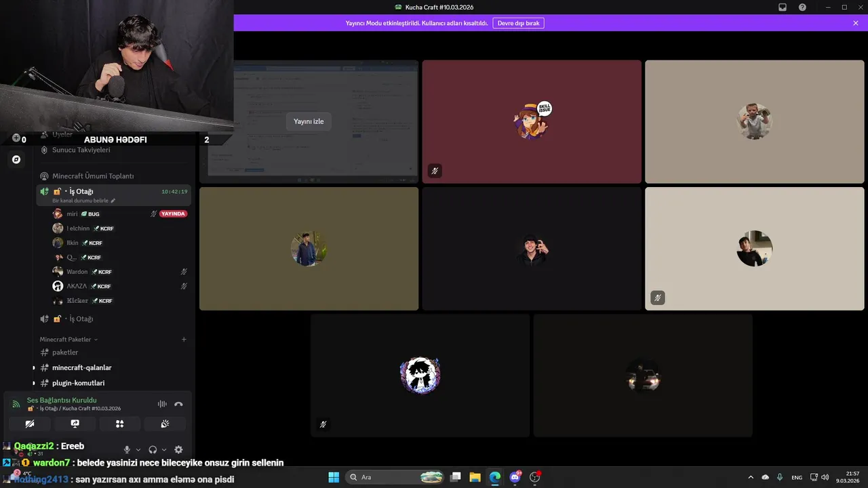Open the Activities launcher button
The width and height of the screenshot is (868, 488).
pyautogui.click(x=120, y=424)
